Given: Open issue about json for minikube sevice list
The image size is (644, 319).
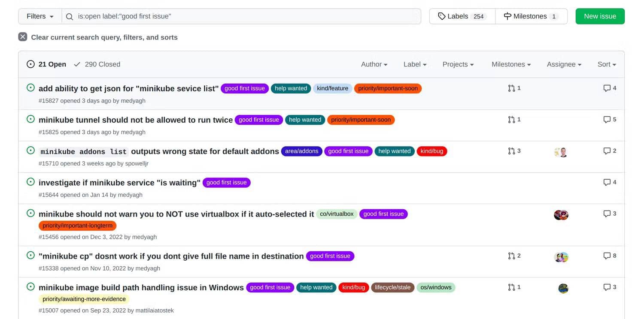Looking at the screenshot, I should 129,88.
